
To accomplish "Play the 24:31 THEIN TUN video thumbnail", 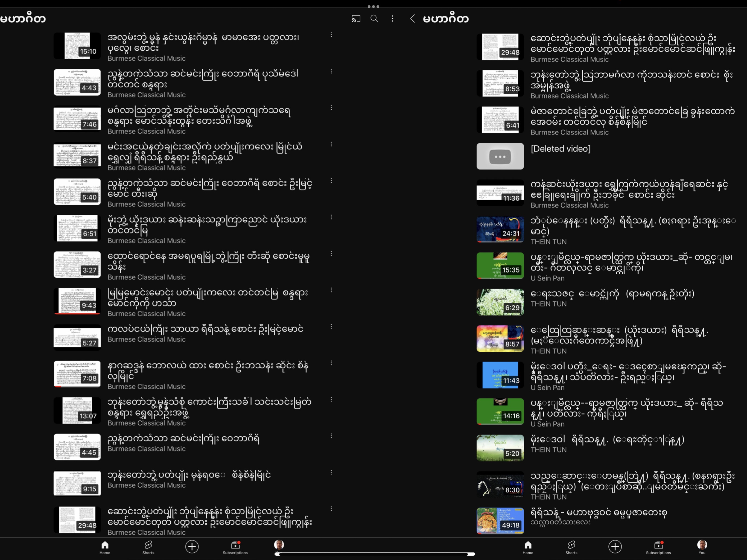I will (x=500, y=230).
